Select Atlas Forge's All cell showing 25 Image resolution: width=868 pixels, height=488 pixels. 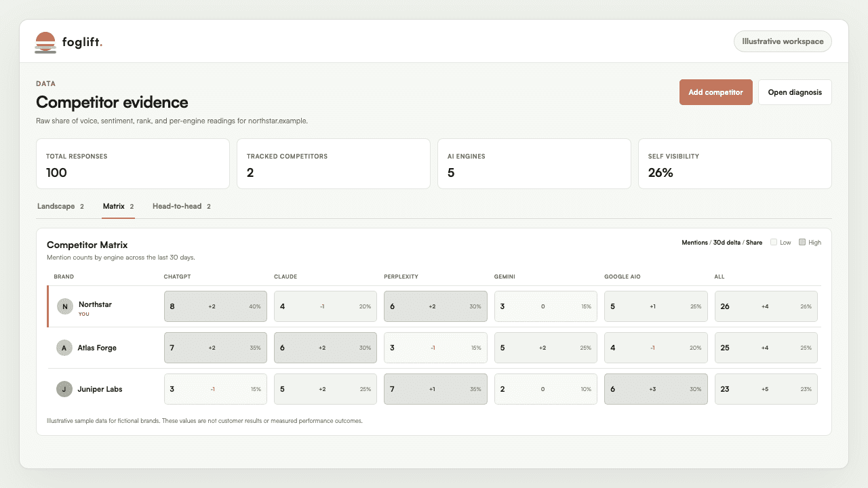pyautogui.click(x=766, y=348)
